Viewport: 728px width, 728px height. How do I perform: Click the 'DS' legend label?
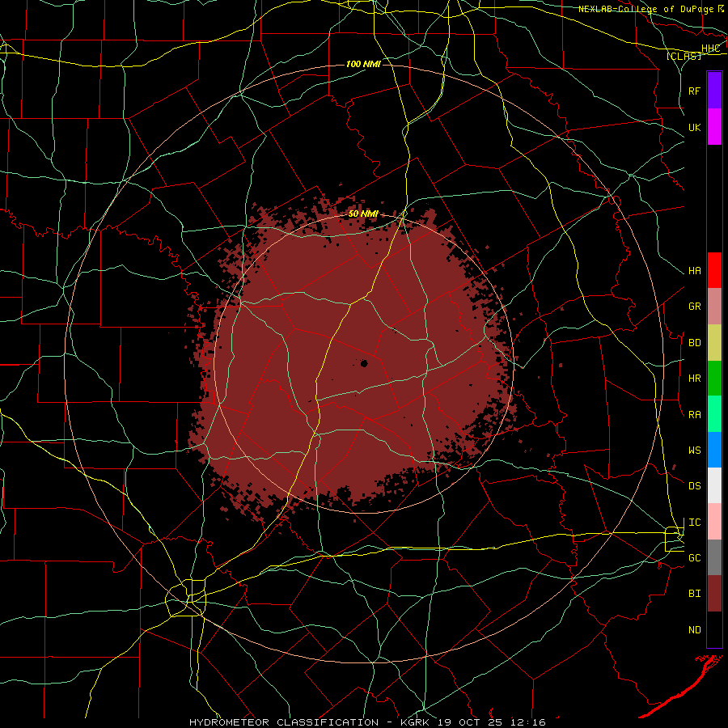click(695, 486)
